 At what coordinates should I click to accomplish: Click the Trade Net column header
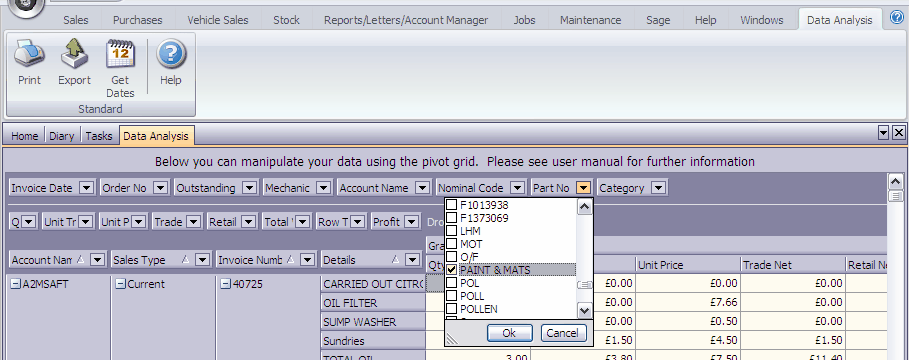tap(792, 265)
